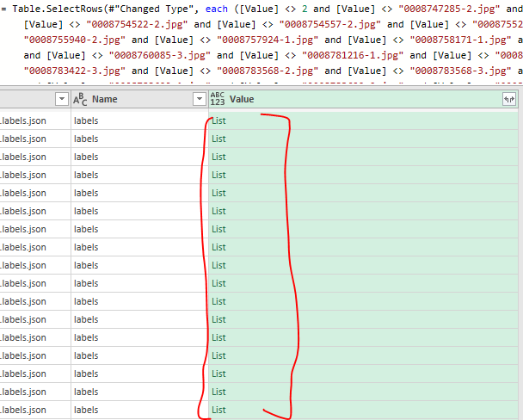Click "0008758171-1.jpg" in the formula bar
This screenshot has height=420, width=523.
(460, 40)
